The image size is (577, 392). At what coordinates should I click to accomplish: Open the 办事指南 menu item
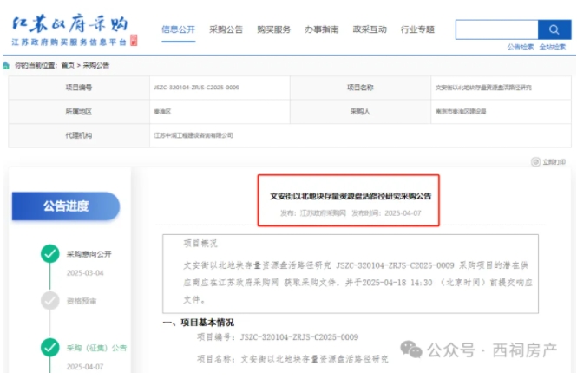point(321,29)
